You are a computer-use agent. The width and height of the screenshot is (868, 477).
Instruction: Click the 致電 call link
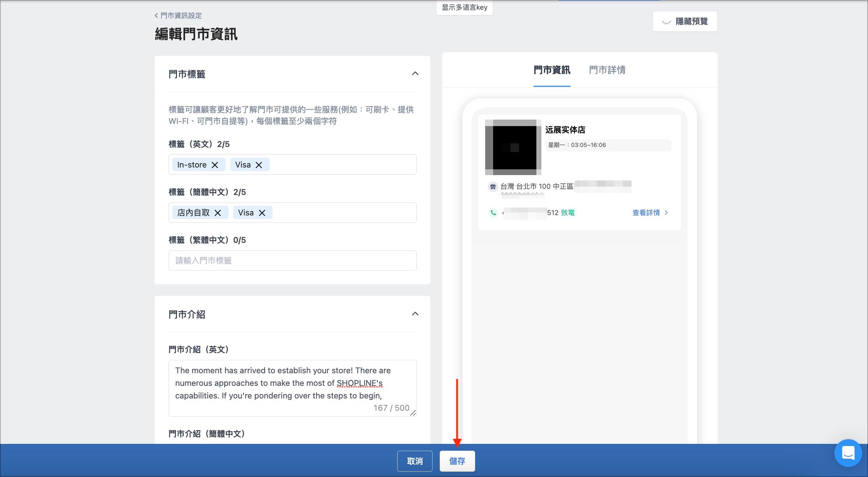tap(568, 213)
